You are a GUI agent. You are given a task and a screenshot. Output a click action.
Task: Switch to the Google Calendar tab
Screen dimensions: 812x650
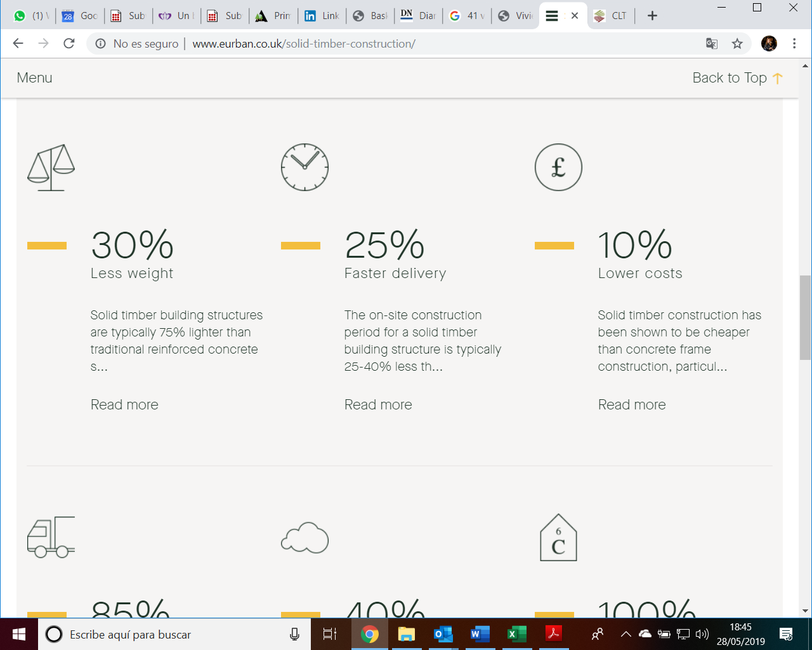79,16
